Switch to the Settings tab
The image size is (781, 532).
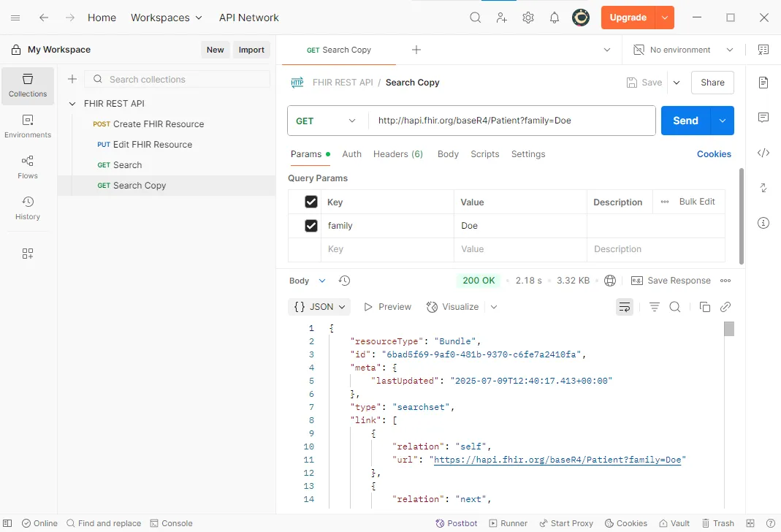(528, 154)
